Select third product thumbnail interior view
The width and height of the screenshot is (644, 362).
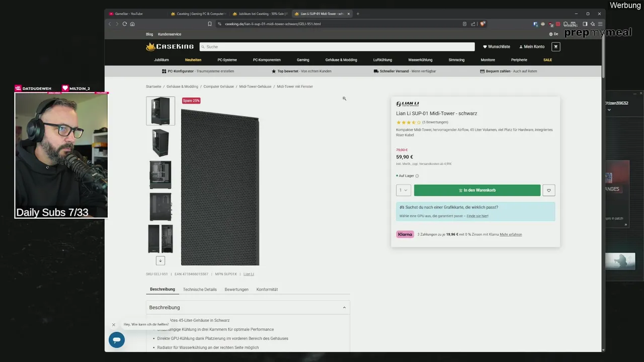point(160,174)
